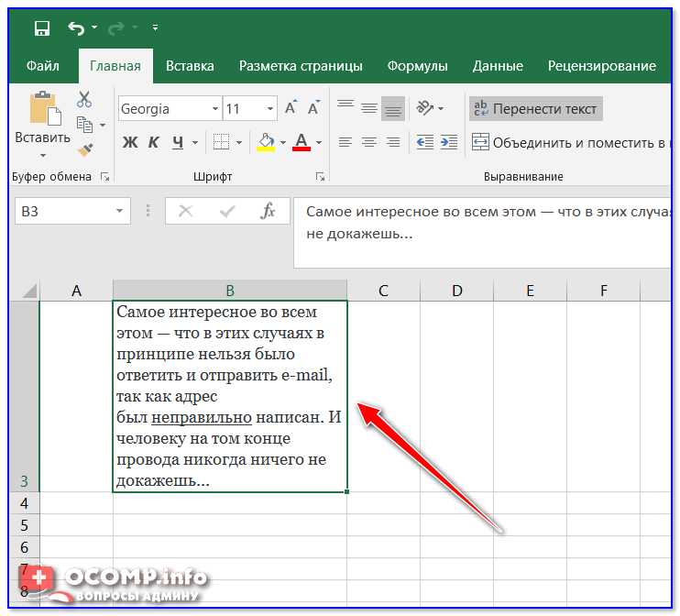This screenshot has height=616, width=680.
Task: Copy selection with the copy icon
Action: tap(84, 125)
